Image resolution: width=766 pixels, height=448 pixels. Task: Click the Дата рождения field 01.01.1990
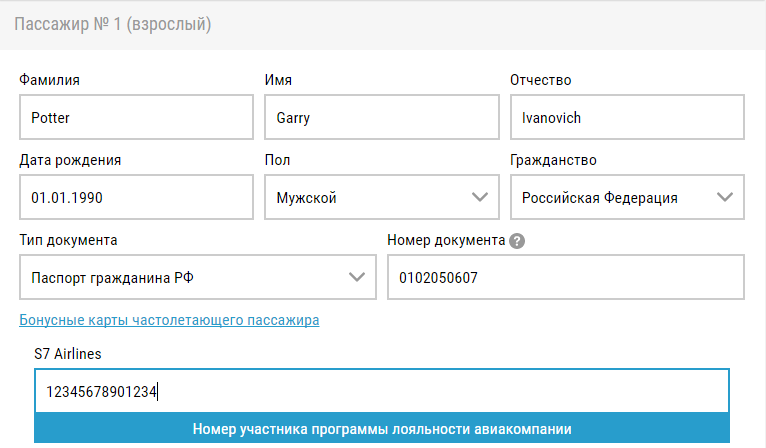(136, 197)
